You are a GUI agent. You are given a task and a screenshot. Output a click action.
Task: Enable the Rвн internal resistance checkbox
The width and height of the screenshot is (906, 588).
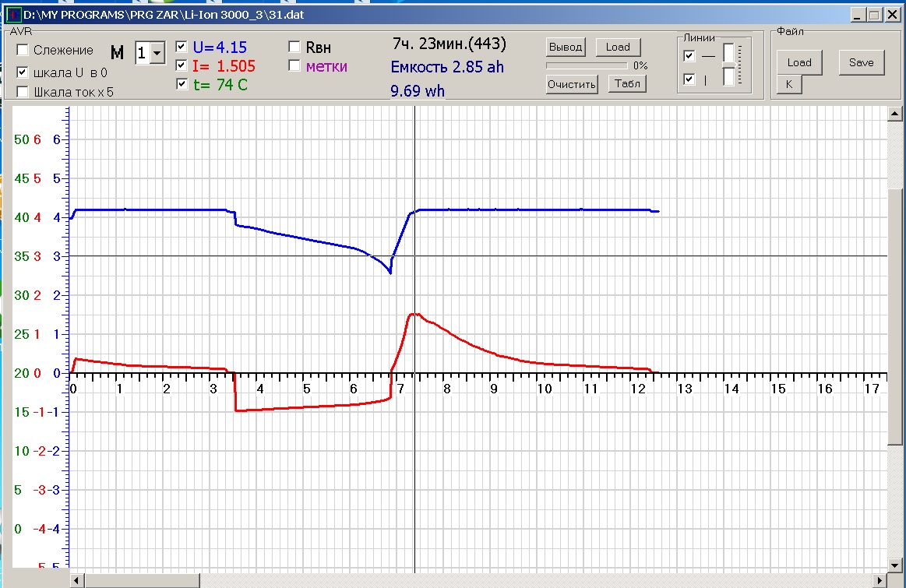[x=294, y=47]
